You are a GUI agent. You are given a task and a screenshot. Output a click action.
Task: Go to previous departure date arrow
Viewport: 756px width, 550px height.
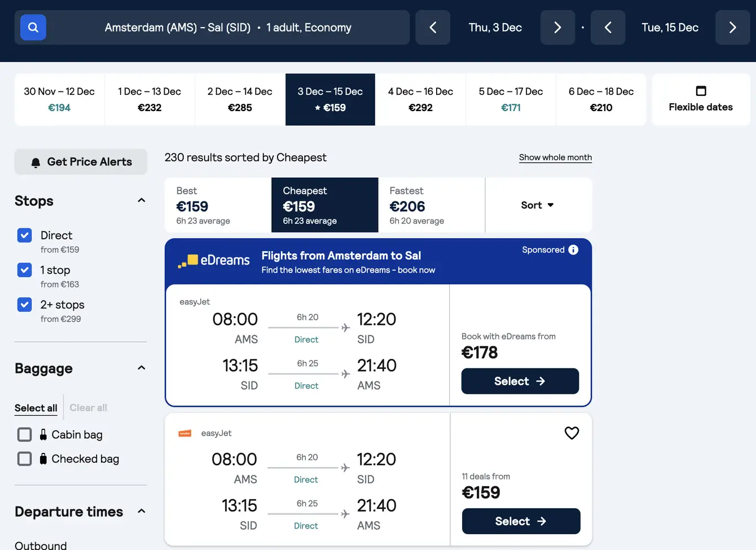pos(433,27)
